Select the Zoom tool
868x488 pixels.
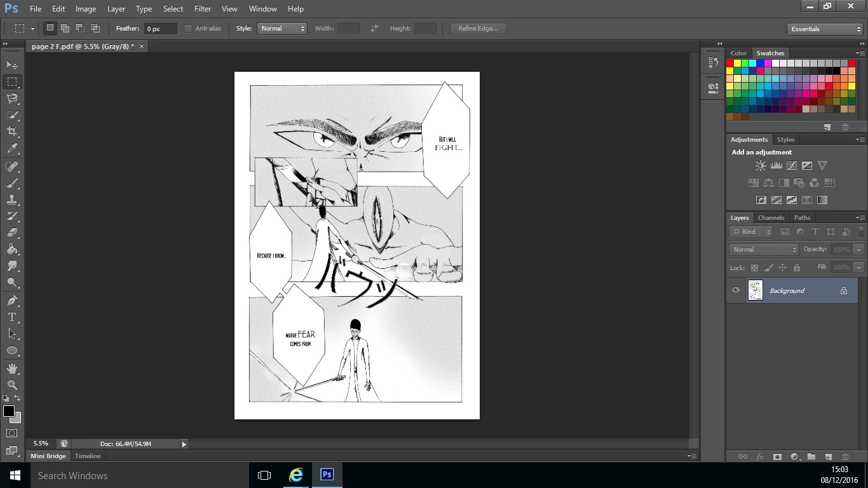[x=12, y=385]
